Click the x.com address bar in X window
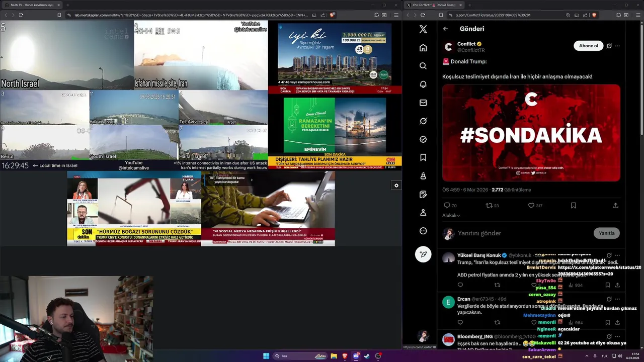Image resolution: width=644 pixels, height=362 pixels. click(x=493, y=15)
